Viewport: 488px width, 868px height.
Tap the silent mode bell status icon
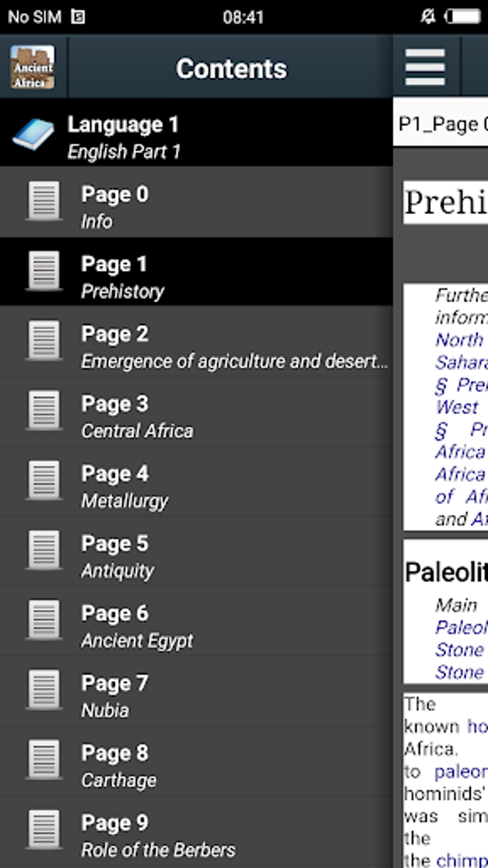pyautogui.click(x=427, y=17)
